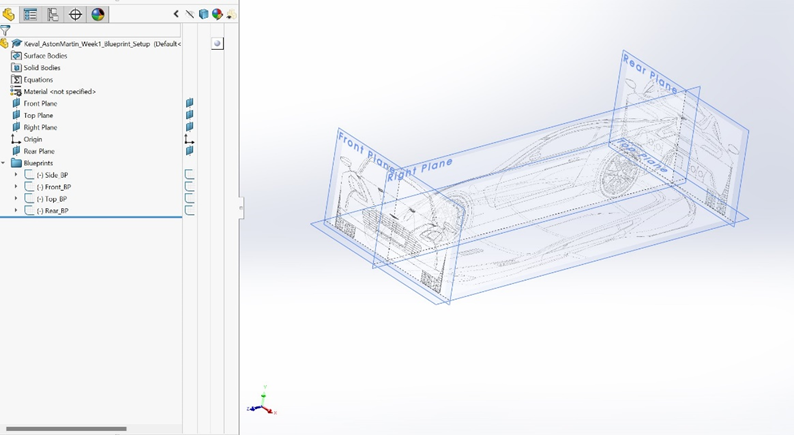Select the Rear Plane icon in the tree

pyautogui.click(x=16, y=151)
